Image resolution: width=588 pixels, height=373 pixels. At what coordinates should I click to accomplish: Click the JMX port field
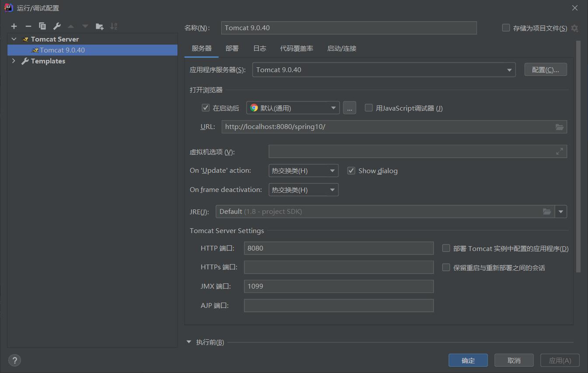click(339, 286)
